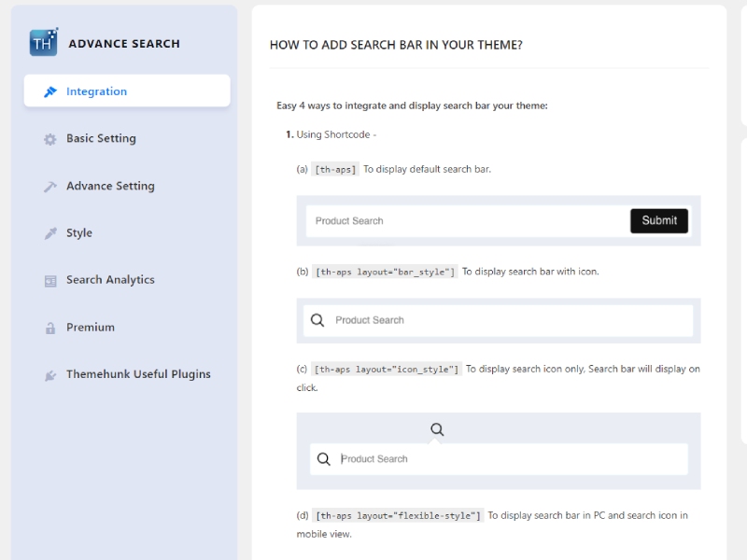Click the Integration pin icon
747x560 pixels.
[x=50, y=91]
